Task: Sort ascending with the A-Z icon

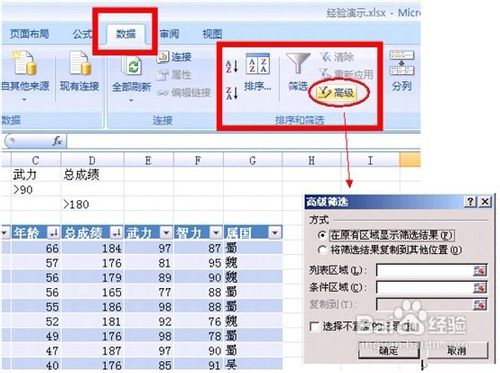Action: click(x=232, y=66)
